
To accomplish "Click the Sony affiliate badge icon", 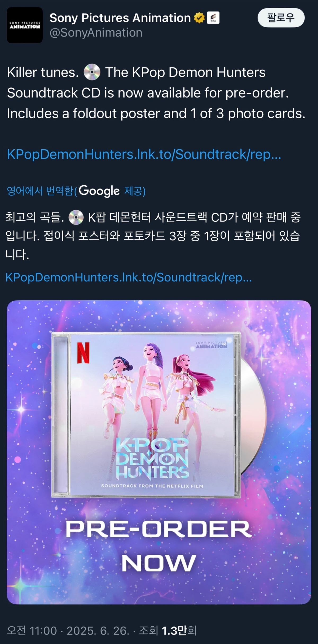I will coord(213,18).
